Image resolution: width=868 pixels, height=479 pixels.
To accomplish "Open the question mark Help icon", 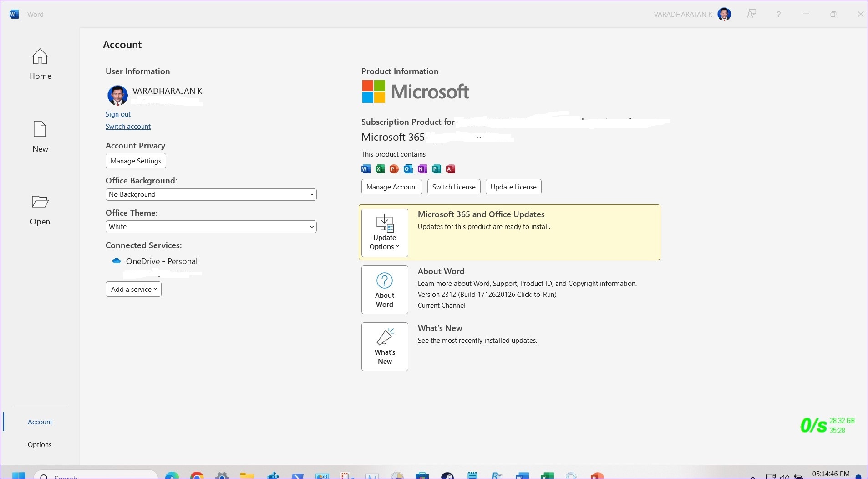I will tap(779, 15).
